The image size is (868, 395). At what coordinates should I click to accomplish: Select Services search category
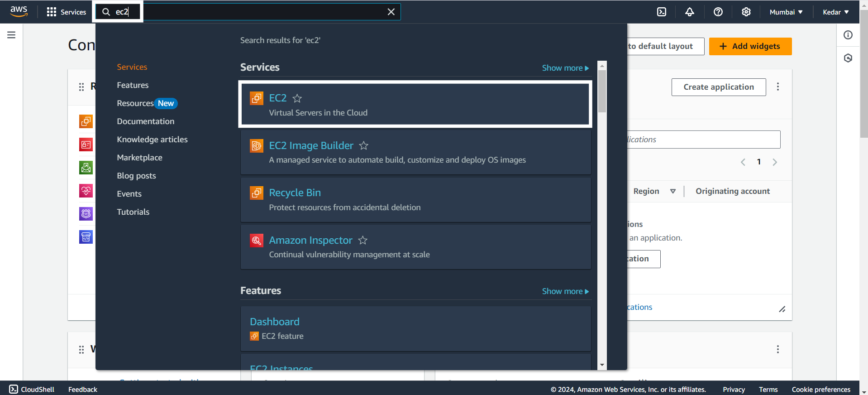coord(132,67)
